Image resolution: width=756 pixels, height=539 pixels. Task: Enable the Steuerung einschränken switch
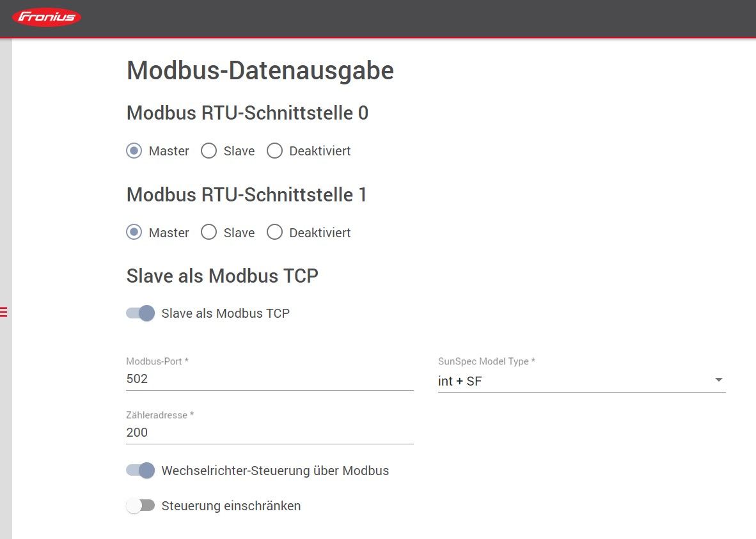click(x=141, y=506)
